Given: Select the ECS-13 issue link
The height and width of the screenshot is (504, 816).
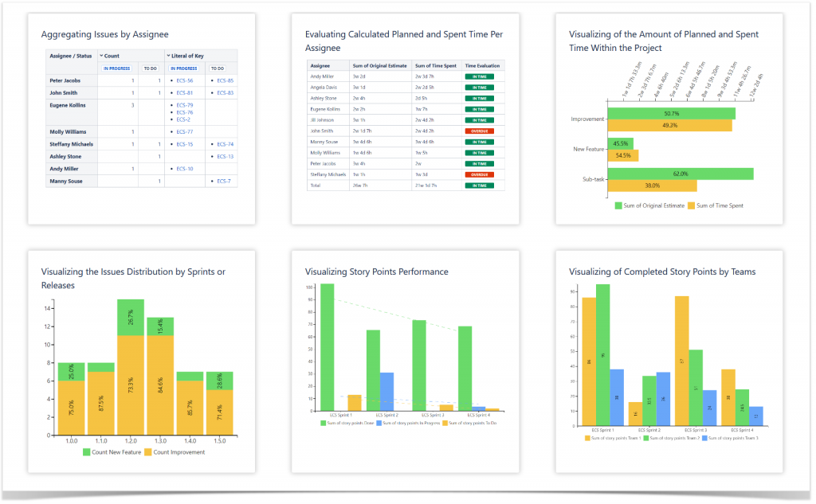Looking at the screenshot, I should click(225, 157).
